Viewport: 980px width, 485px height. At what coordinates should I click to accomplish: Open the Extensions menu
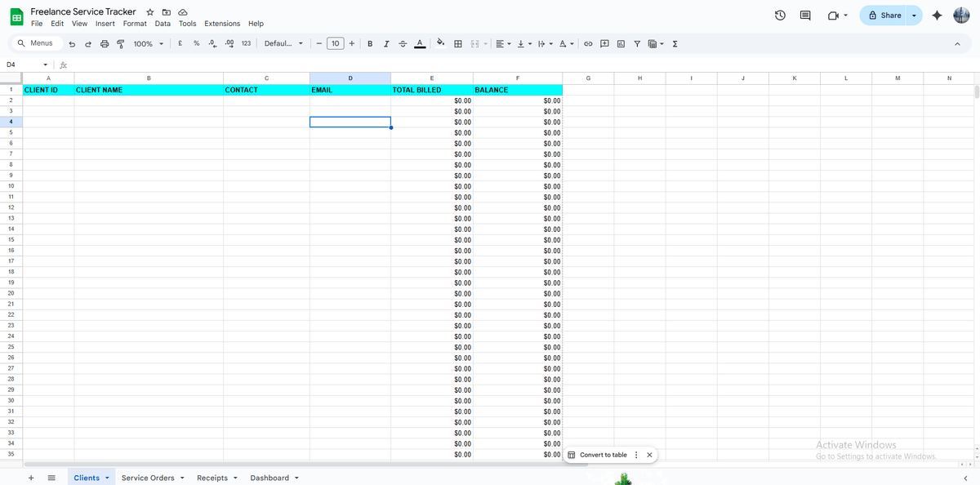click(x=222, y=24)
